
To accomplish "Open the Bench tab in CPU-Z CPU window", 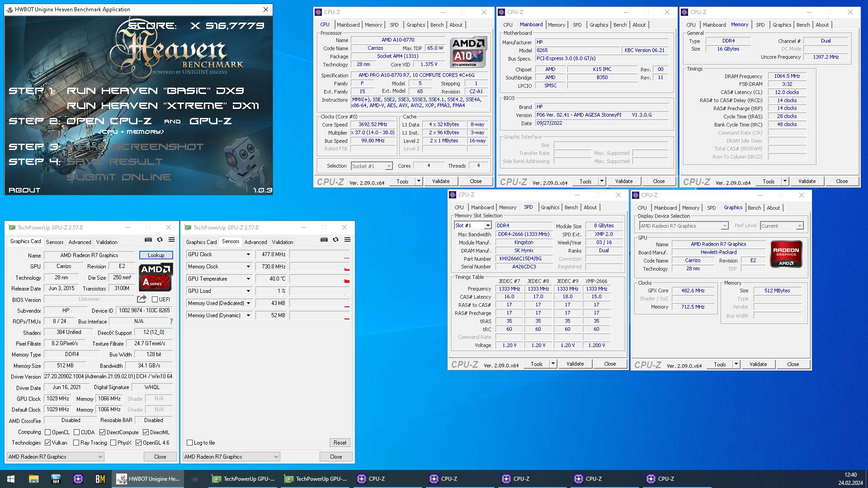I will [437, 25].
